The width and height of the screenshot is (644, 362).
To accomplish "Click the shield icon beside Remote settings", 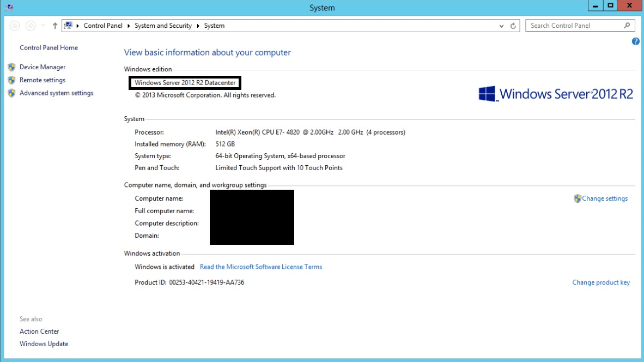I will (x=11, y=80).
